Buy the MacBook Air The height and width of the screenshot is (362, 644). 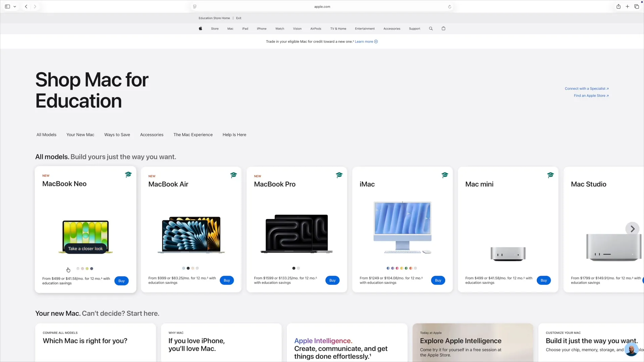227,281
